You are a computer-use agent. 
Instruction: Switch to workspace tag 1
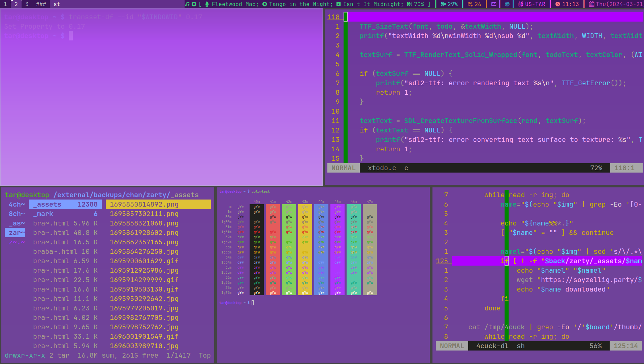[x=5, y=4]
